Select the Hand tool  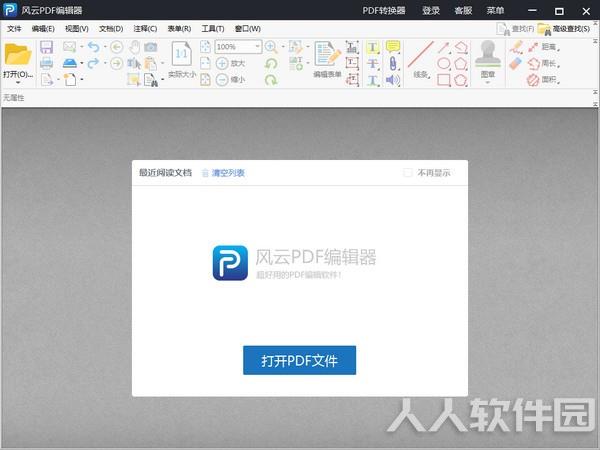(134, 47)
